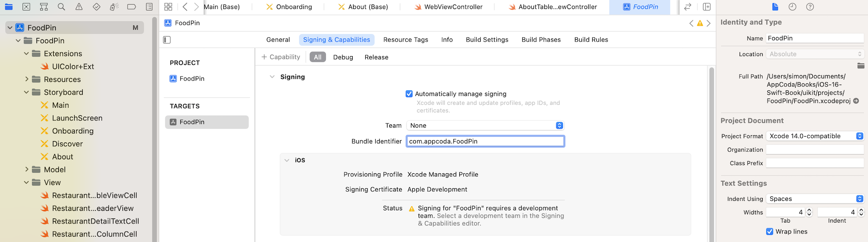Show the History inspector clock icon
Image resolution: width=868 pixels, height=242 pixels.
(793, 7)
